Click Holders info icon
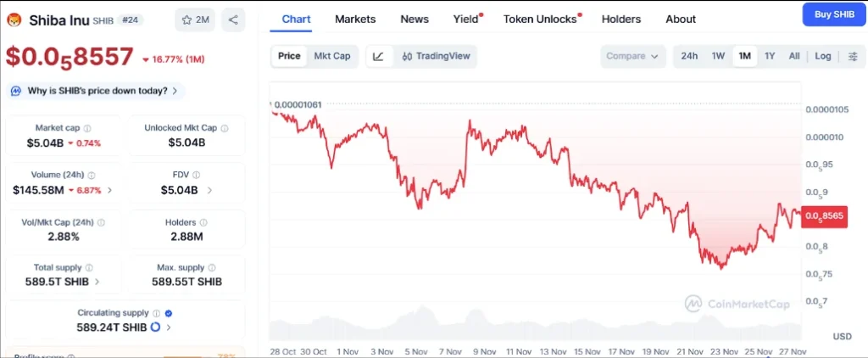The image size is (868, 358). click(203, 222)
